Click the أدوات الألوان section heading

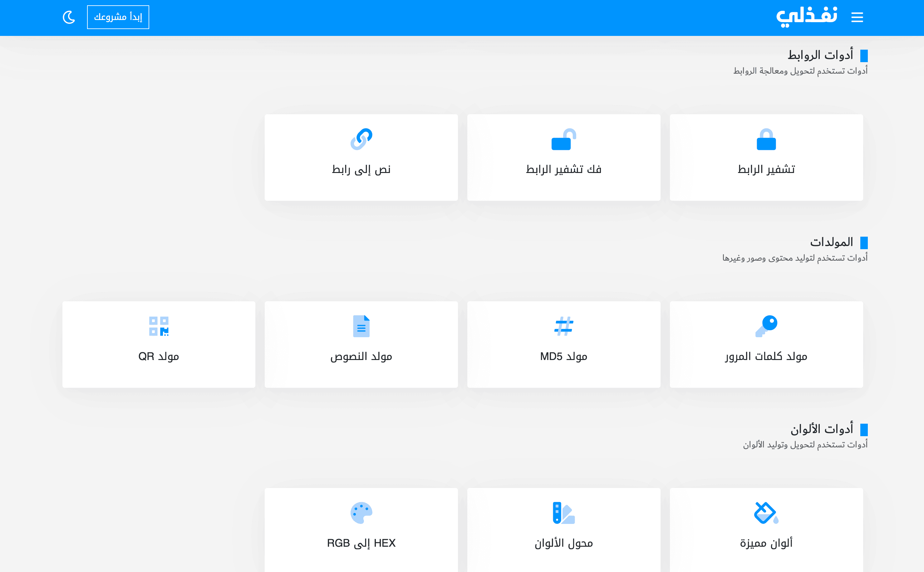click(x=822, y=429)
